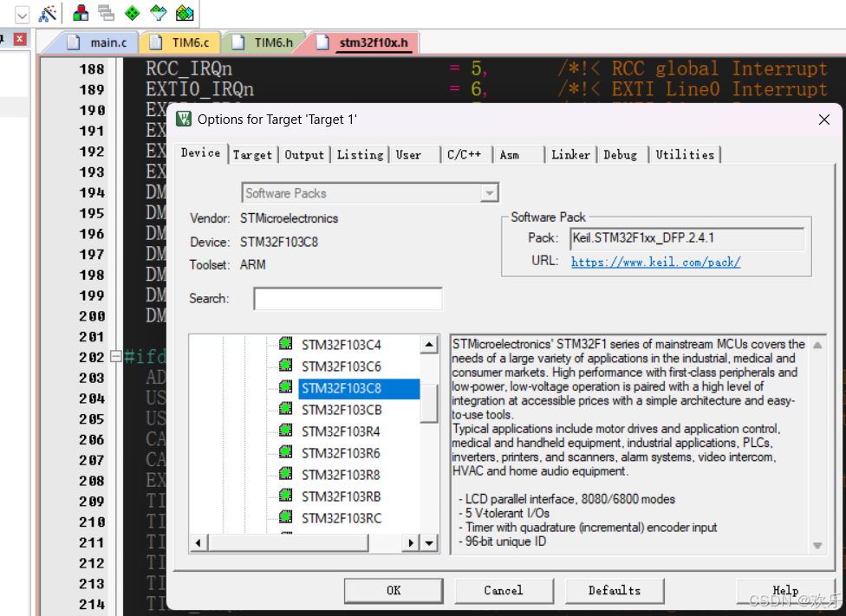The width and height of the screenshot is (846, 616).
Task: Select STM32F103RB in device list
Action: [341, 496]
